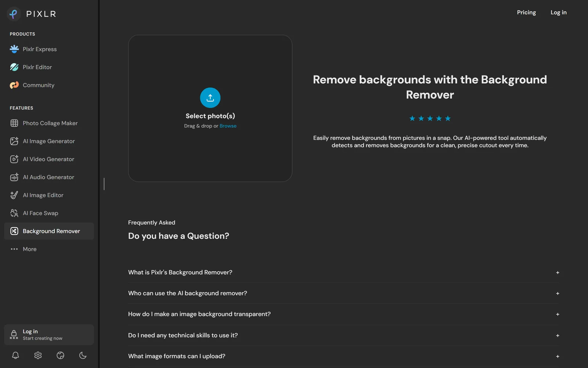
Task: Choose Background Remover menu item
Action: (x=49, y=231)
